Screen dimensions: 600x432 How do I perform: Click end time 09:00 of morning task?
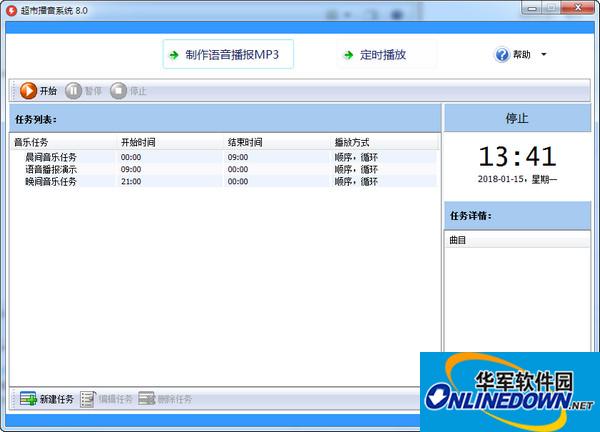point(238,157)
